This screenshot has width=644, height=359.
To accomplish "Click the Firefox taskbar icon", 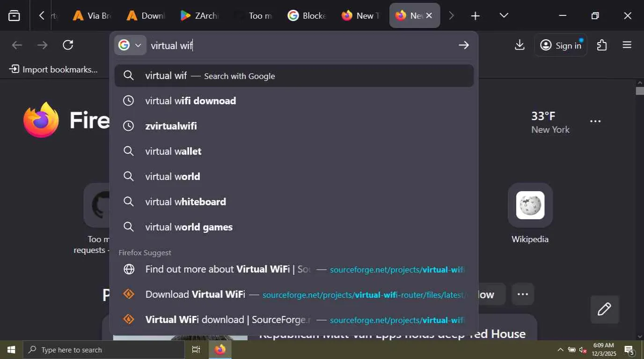I will coord(220,350).
